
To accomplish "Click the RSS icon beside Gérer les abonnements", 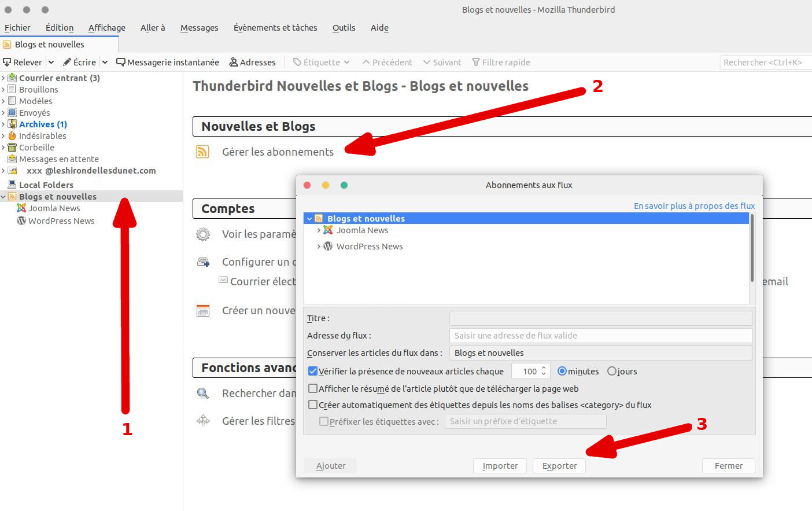I will tap(202, 152).
